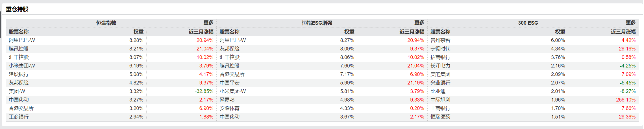
Task: Open 贵州茅台 stock in 300 ESG list
Action: 440,40
